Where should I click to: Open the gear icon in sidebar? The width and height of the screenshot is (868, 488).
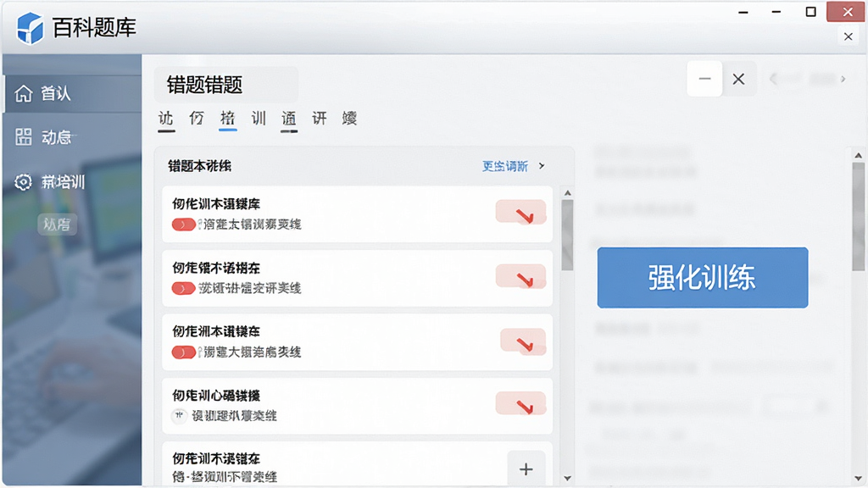click(x=23, y=181)
